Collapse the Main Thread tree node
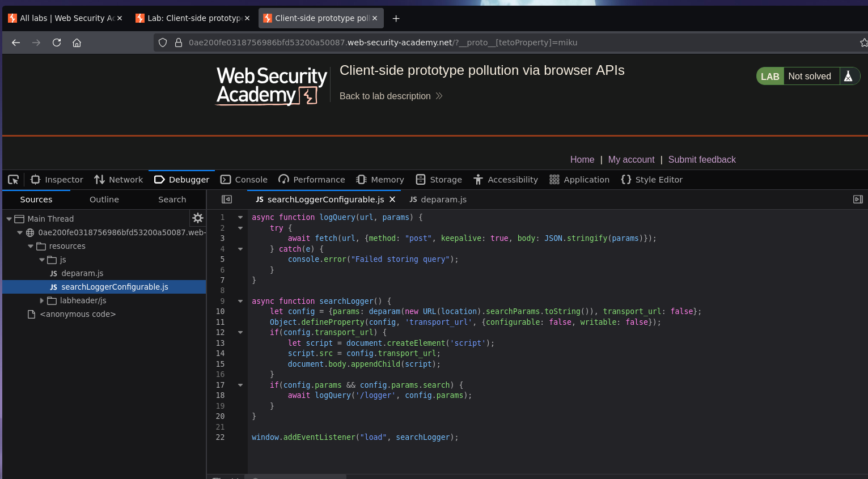This screenshot has height=479, width=868. point(9,219)
